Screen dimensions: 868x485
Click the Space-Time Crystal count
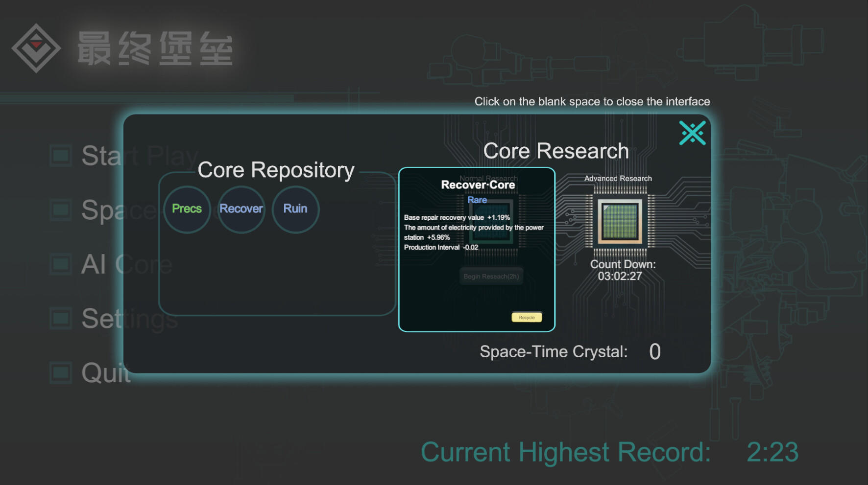(654, 352)
